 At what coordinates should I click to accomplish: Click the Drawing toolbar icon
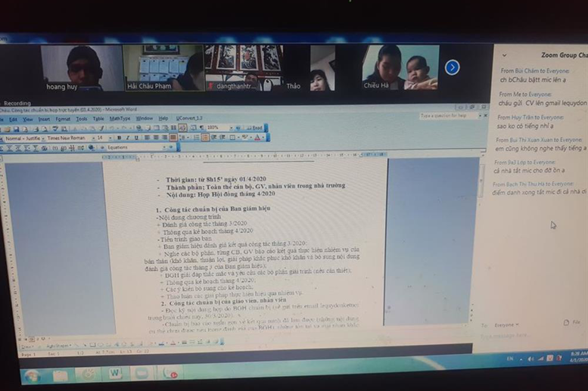pyautogui.click(x=182, y=128)
